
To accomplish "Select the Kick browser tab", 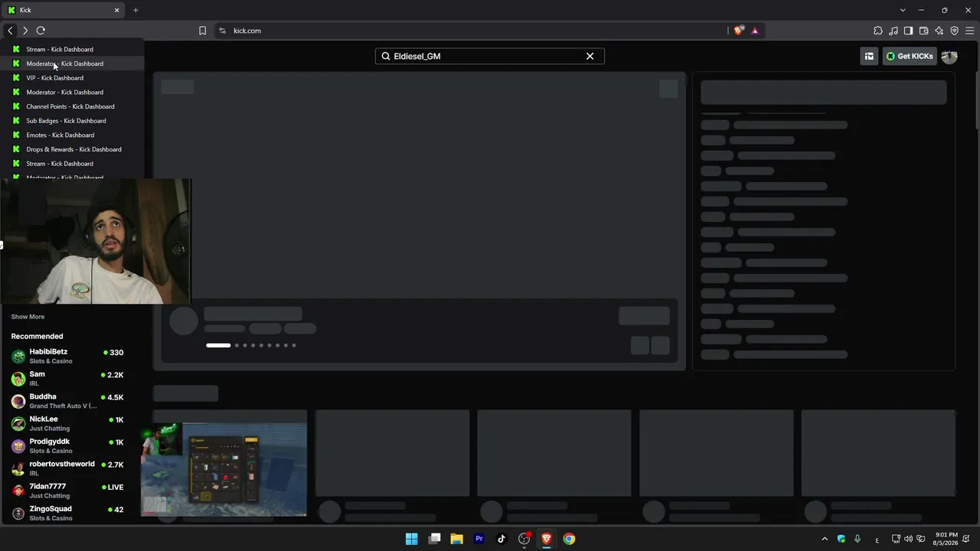I will 64,10.
